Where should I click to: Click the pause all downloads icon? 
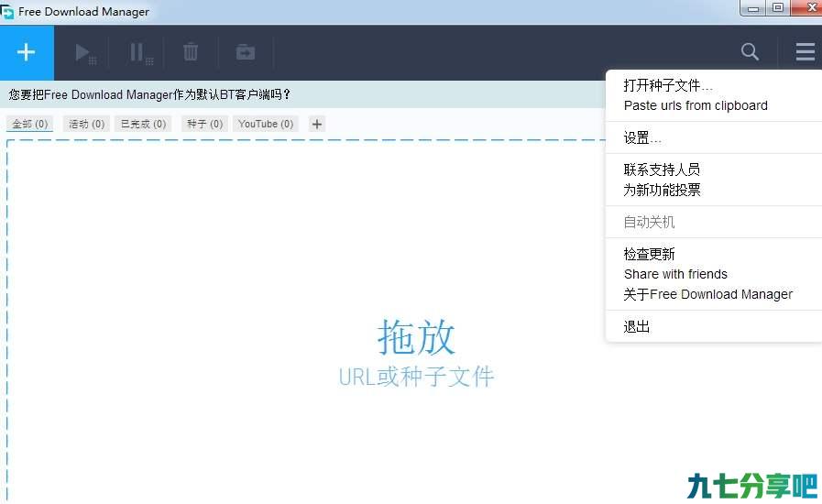pos(140,53)
